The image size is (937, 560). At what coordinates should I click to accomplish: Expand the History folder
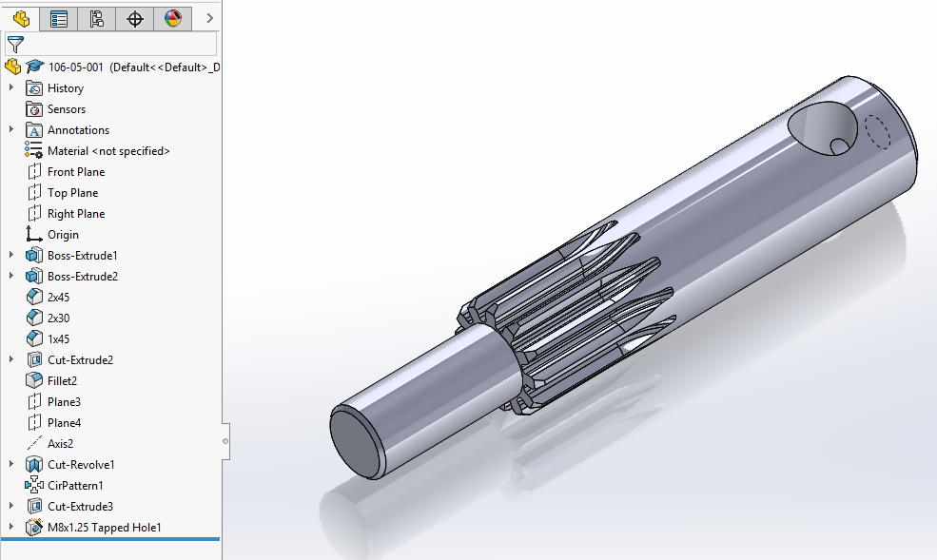pyautogui.click(x=11, y=87)
